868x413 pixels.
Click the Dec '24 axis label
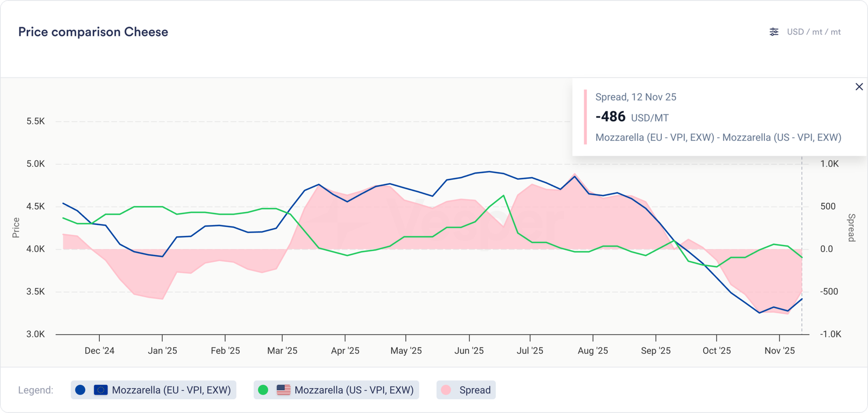click(x=99, y=351)
